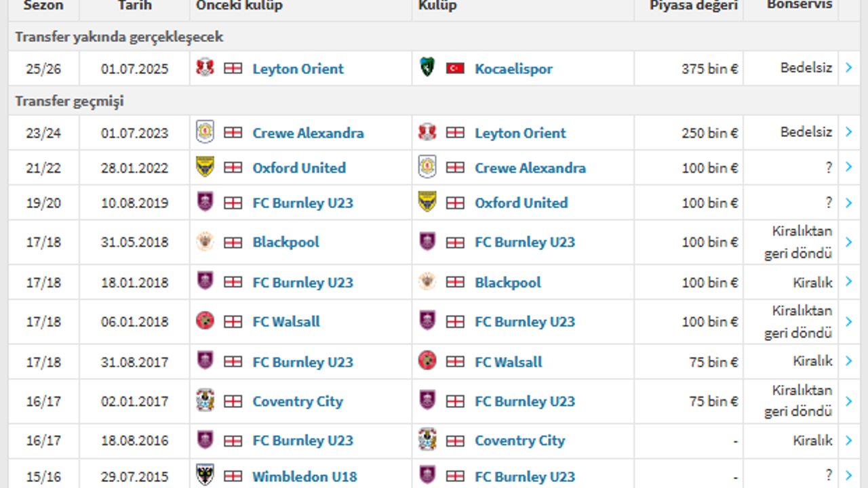868x488 pixels.
Task: Open details arrow for 18.08.2016 loan
Action: (x=849, y=441)
